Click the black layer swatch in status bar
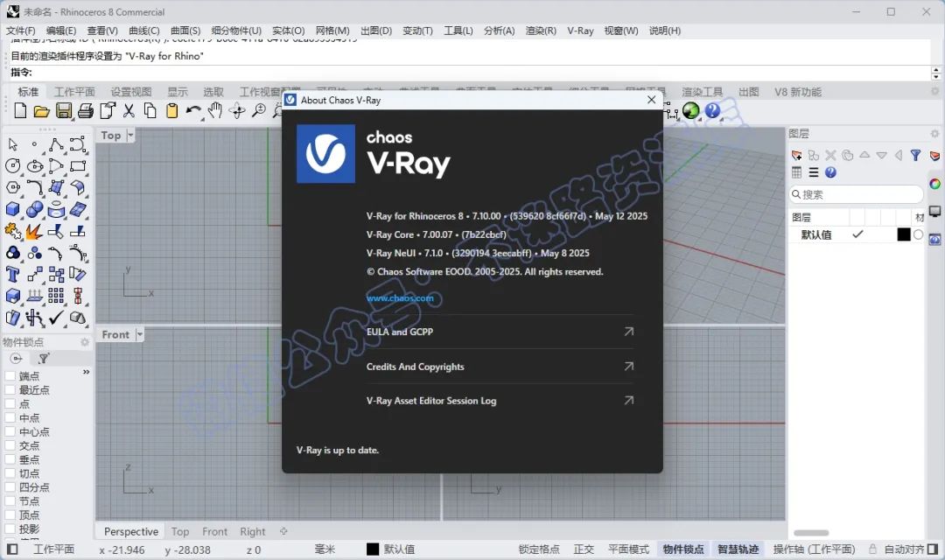 tap(373, 549)
